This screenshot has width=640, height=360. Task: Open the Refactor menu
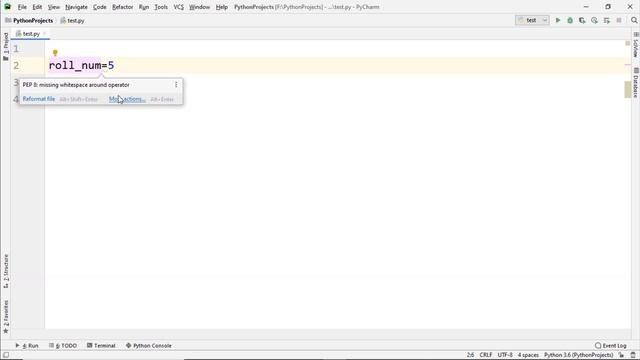122,7
